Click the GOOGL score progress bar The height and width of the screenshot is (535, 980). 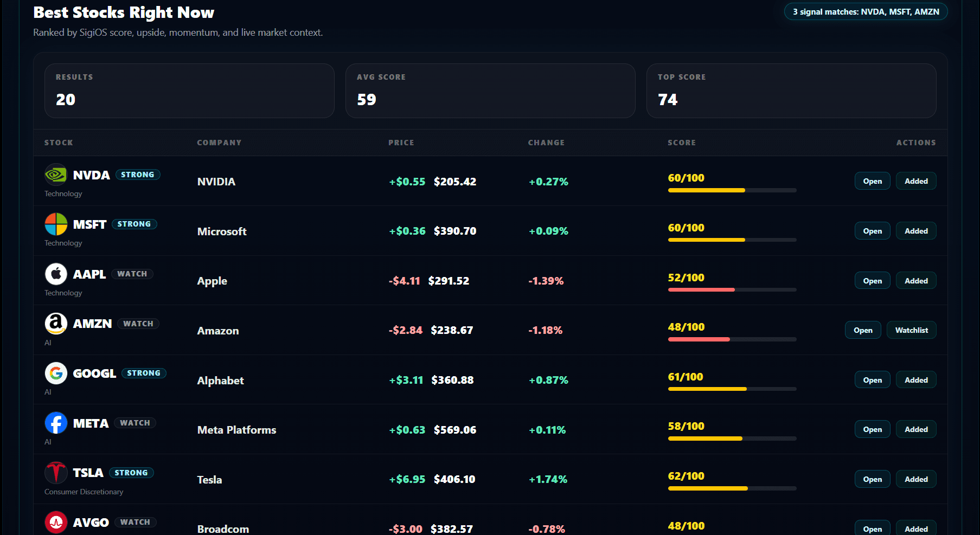click(732, 389)
